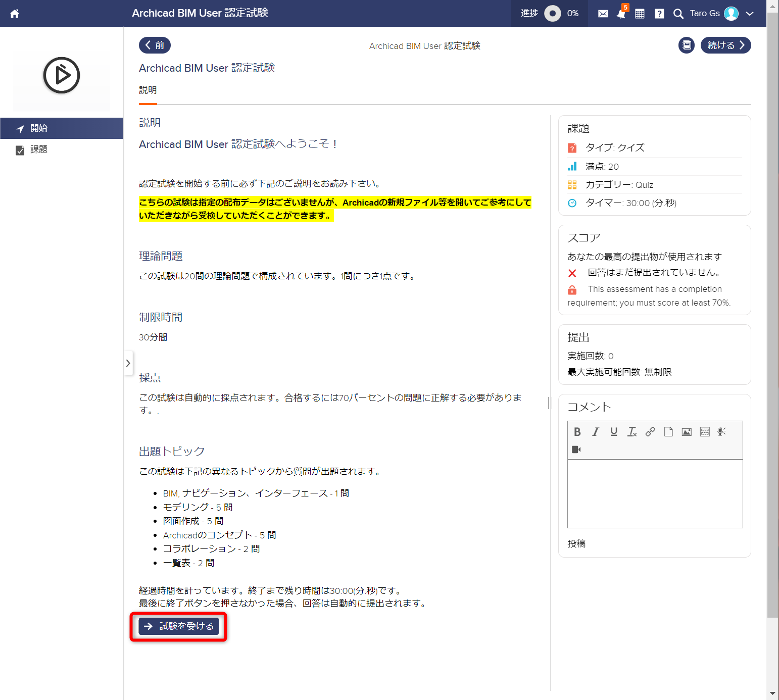This screenshot has height=700, width=779.
Task: Click the video record camera icon
Action: [x=576, y=449]
